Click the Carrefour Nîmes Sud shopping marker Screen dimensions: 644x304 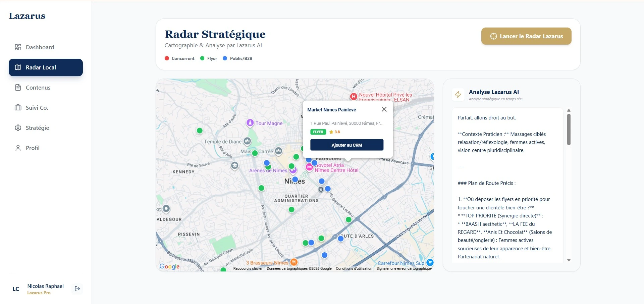[x=430, y=263]
